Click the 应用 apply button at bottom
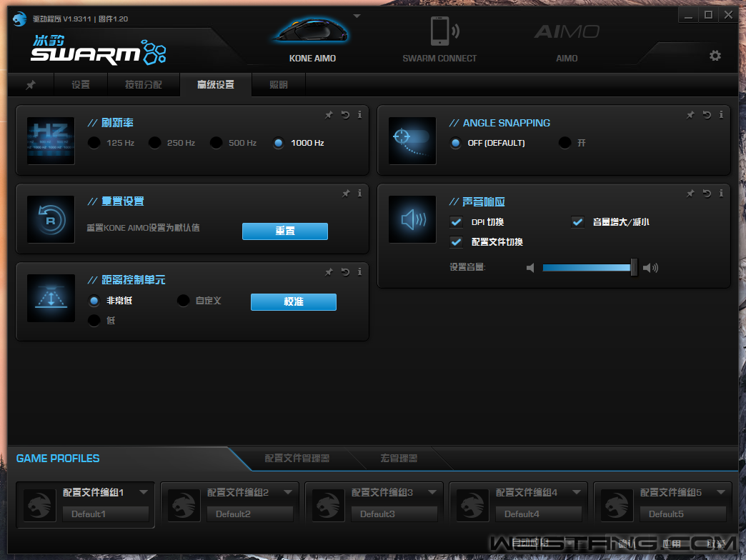Viewport: 746px width, 560px height. click(671, 544)
